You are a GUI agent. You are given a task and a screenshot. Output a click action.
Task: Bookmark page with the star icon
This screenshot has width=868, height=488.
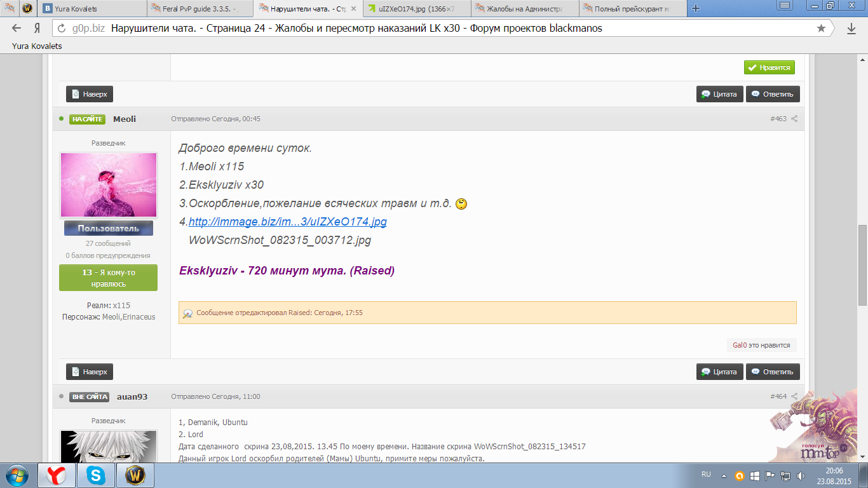coord(821,29)
